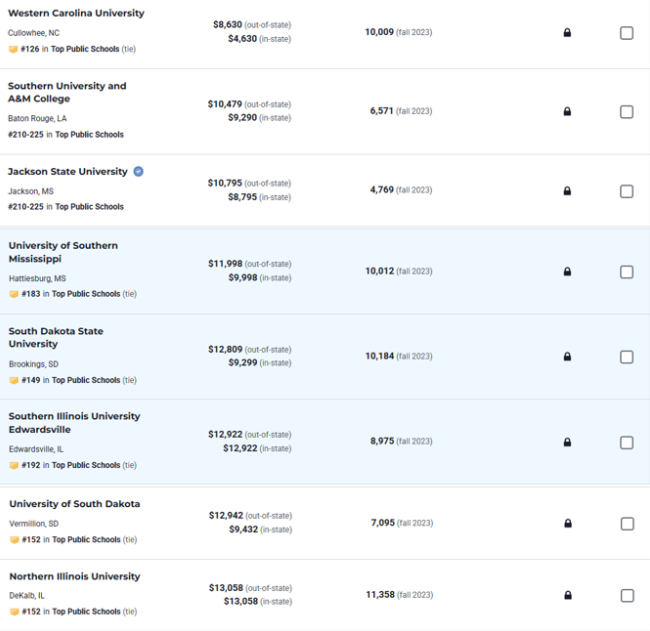Click lock icon for South Dakota State University

tap(567, 357)
